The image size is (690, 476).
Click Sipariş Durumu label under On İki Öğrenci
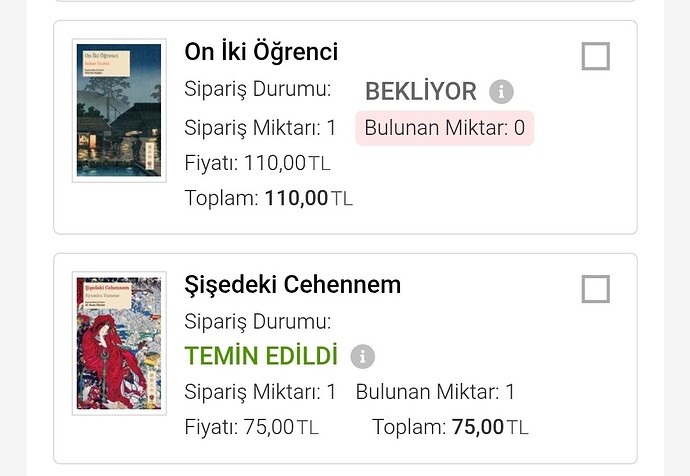click(x=258, y=89)
